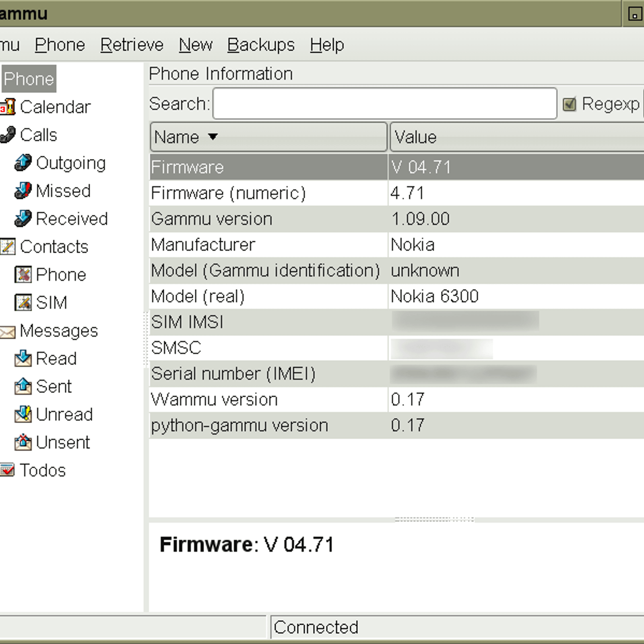Click the Todos checkmark icon
Screen dimensions: 644x644
8,470
